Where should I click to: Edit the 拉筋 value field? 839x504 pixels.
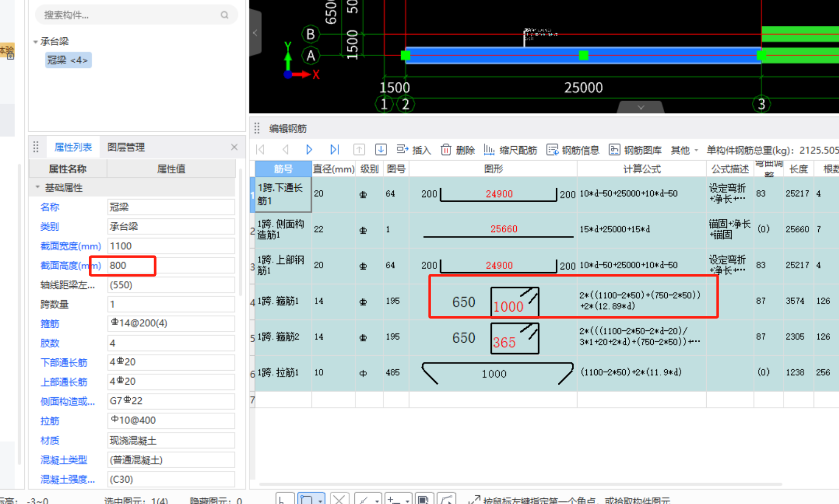tap(171, 421)
